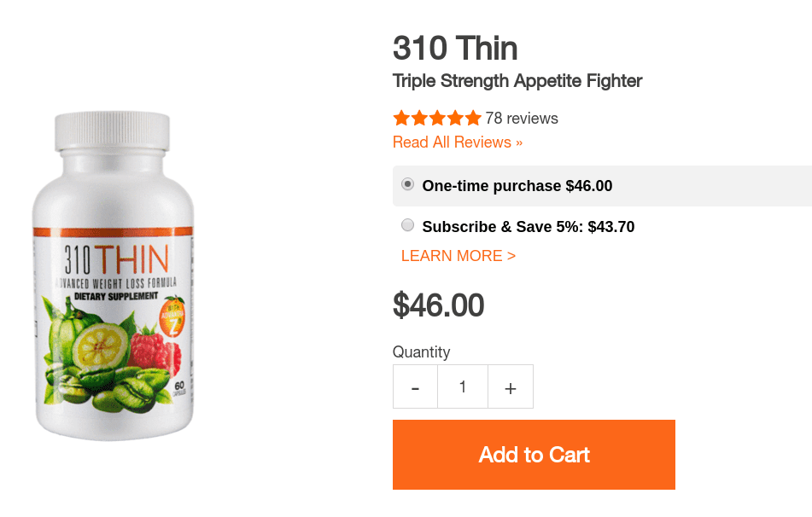Image resolution: width=812 pixels, height=517 pixels.
Task: Select the One-time purchase radio button
Action: pos(407,184)
